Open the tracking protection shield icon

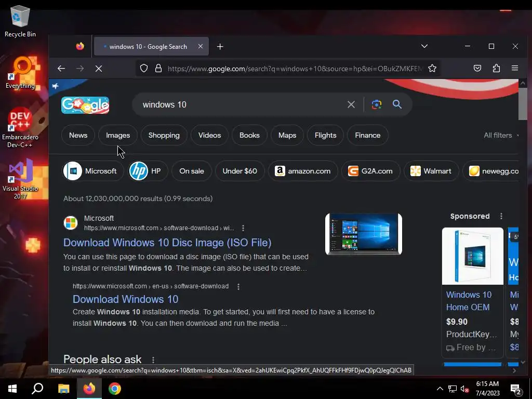(144, 69)
